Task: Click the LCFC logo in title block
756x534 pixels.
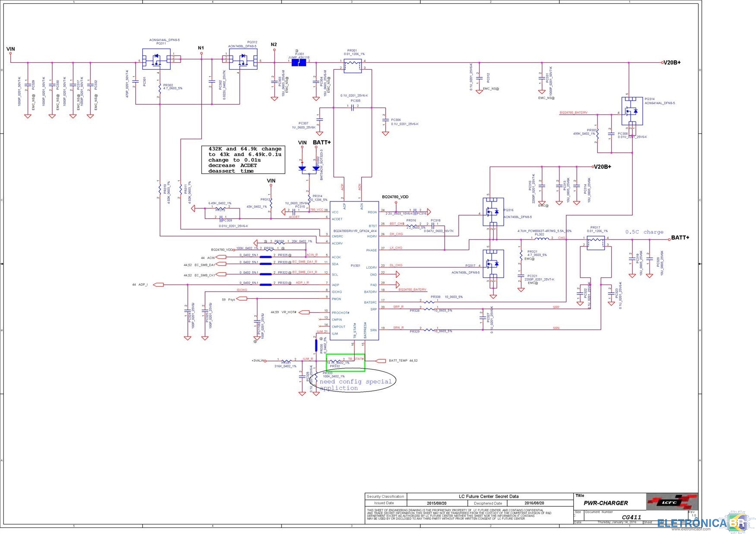Action: 672,502
